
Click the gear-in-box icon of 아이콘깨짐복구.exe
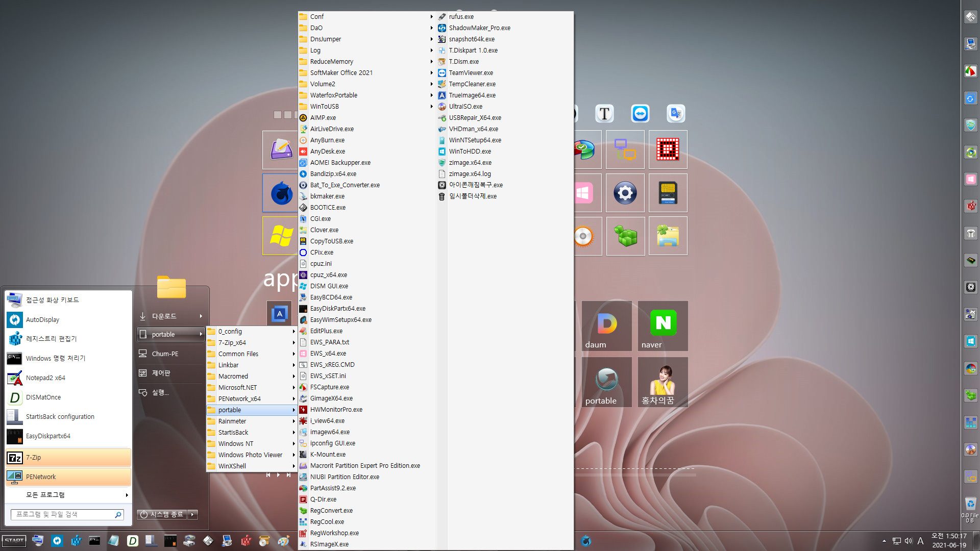point(442,185)
